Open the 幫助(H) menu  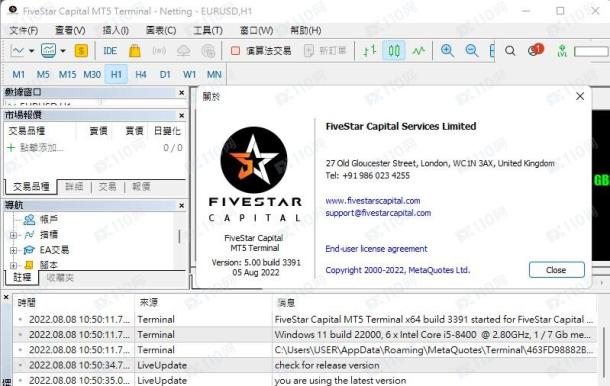click(306, 30)
